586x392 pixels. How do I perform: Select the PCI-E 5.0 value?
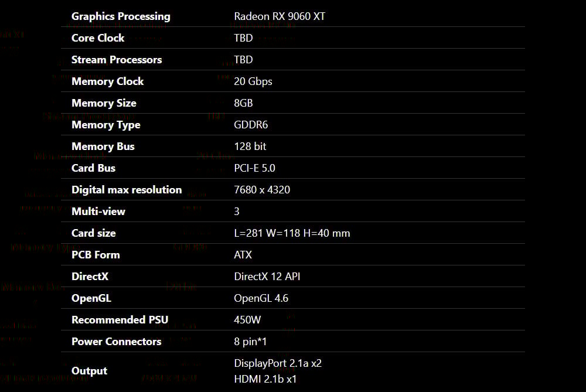point(254,168)
